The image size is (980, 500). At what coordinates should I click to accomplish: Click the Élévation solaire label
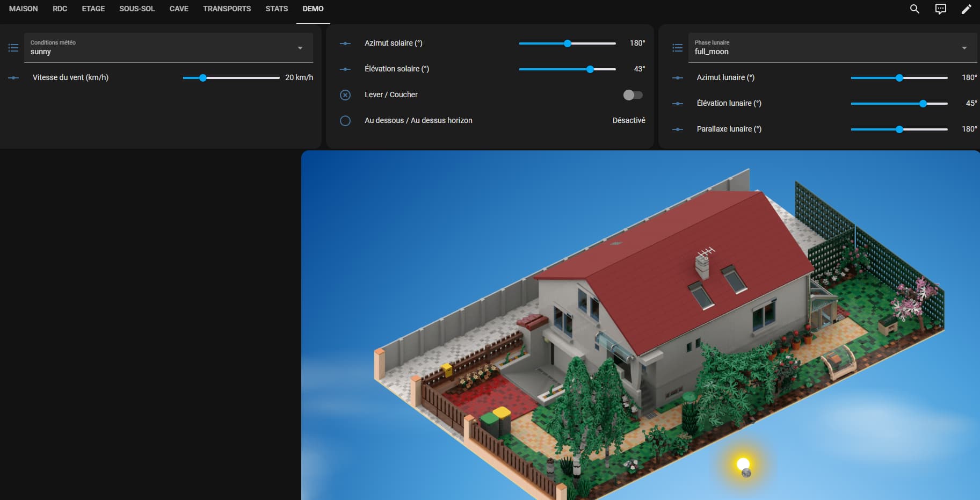pos(396,69)
